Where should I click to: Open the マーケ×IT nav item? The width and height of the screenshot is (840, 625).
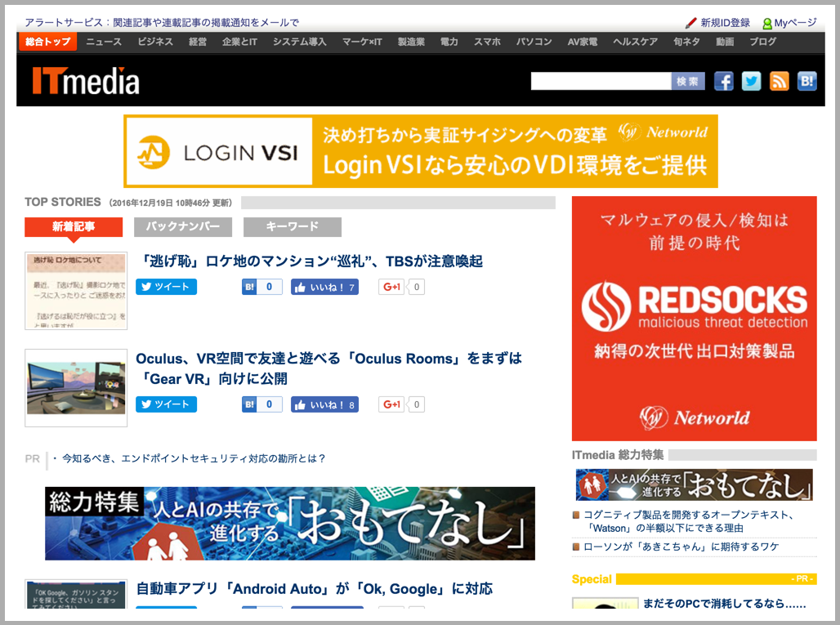click(362, 42)
